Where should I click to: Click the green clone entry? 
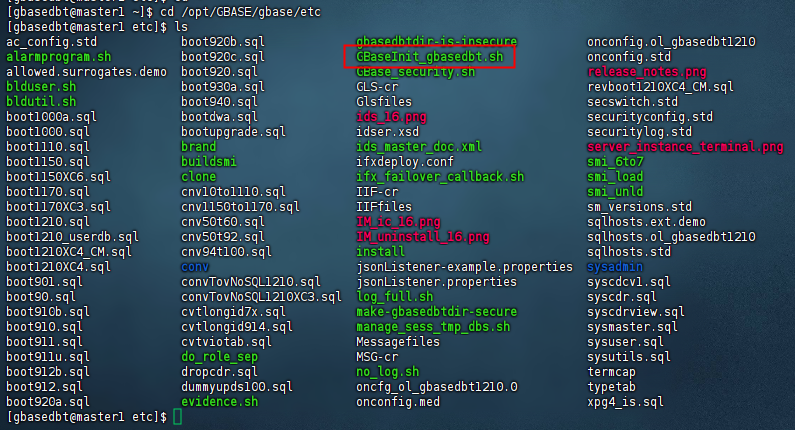pyautogui.click(x=198, y=177)
